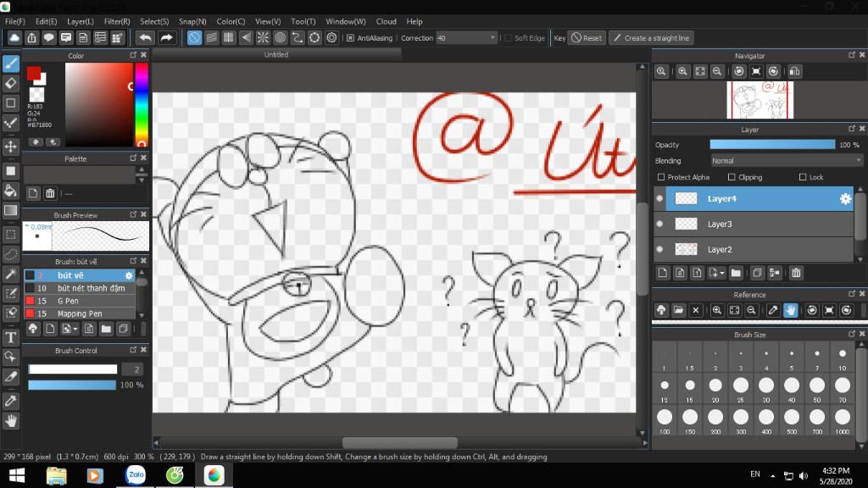
Task: Enable radial snap
Action: click(263, 37)
